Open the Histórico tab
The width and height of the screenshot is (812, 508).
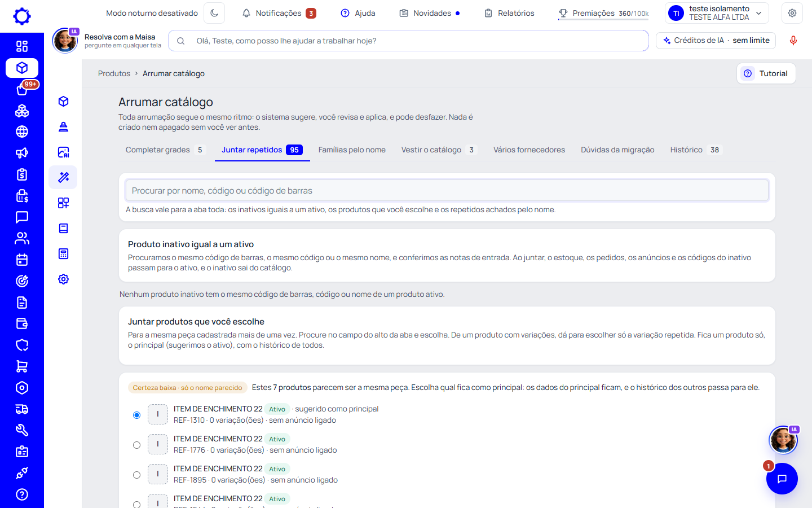pyautogui.click(x=696, y=150)
